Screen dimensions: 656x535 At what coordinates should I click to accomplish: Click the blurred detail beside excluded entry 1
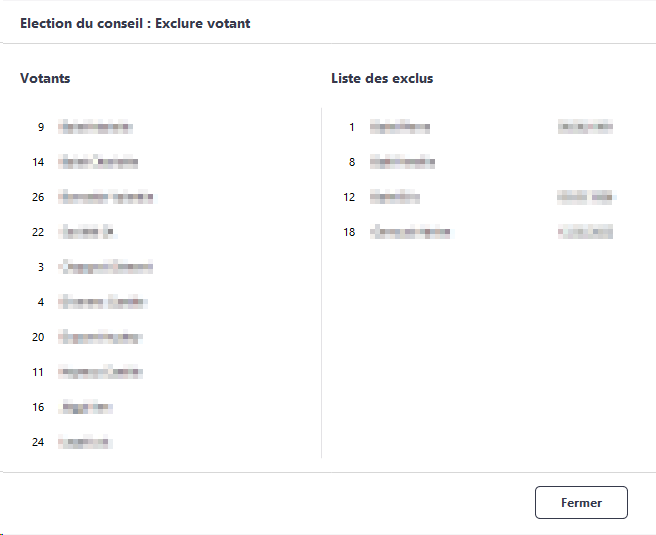coord(585,127)
